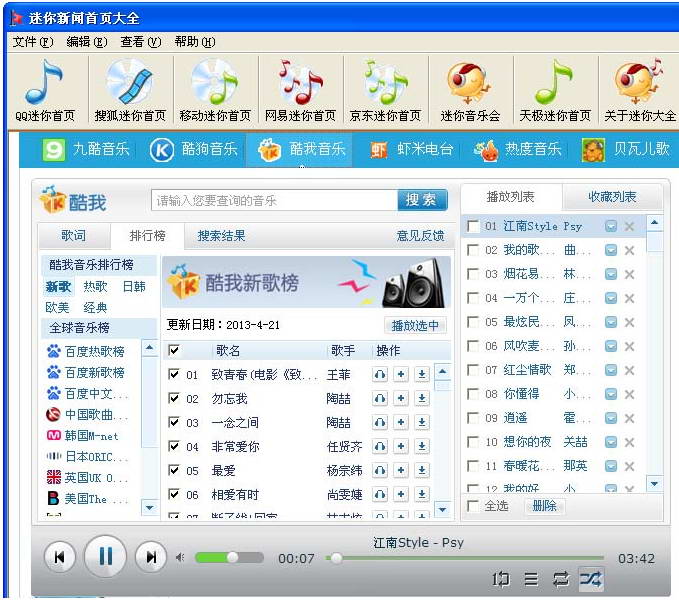Open the 关于迷你大全 toolbar icon
Viewport: 679px width, 601px height.
click(x=640, y=91)
